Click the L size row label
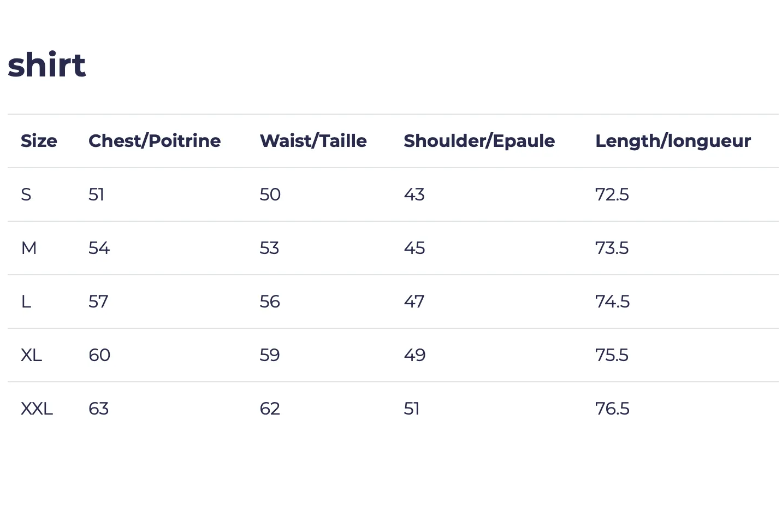The height and width of the screenshot is (532, 782). click(26, 302)
